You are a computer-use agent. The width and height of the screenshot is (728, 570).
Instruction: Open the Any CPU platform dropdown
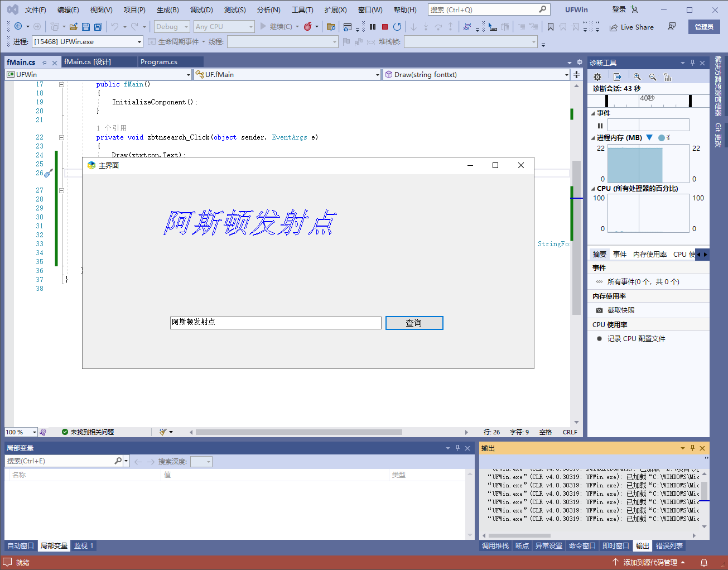coord(224,27)
